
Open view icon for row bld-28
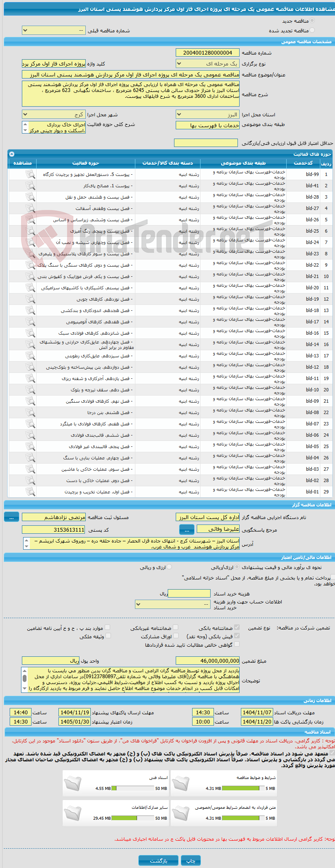pyautogui.click(x=30, y=197)
